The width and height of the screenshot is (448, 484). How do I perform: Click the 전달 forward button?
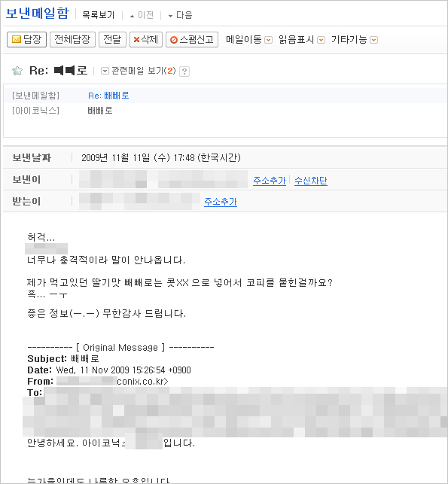[112, 39]
